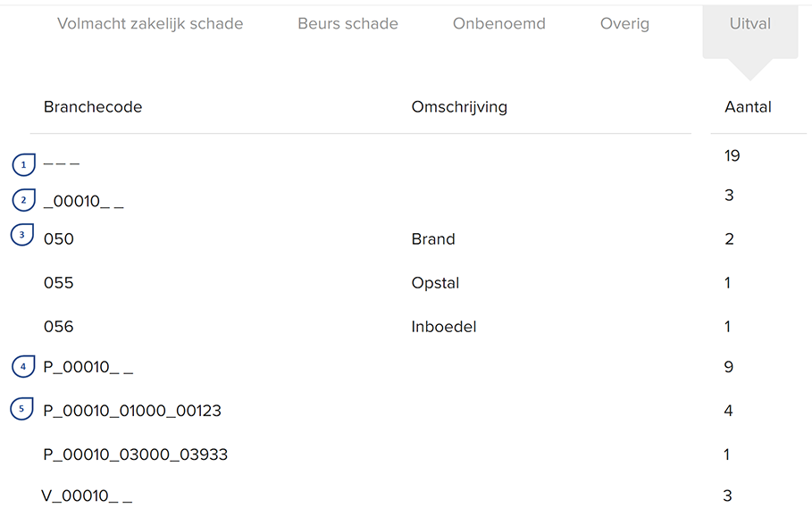Click the numbered marker 3 icon

pyautogui.click(x=22, y=235)
